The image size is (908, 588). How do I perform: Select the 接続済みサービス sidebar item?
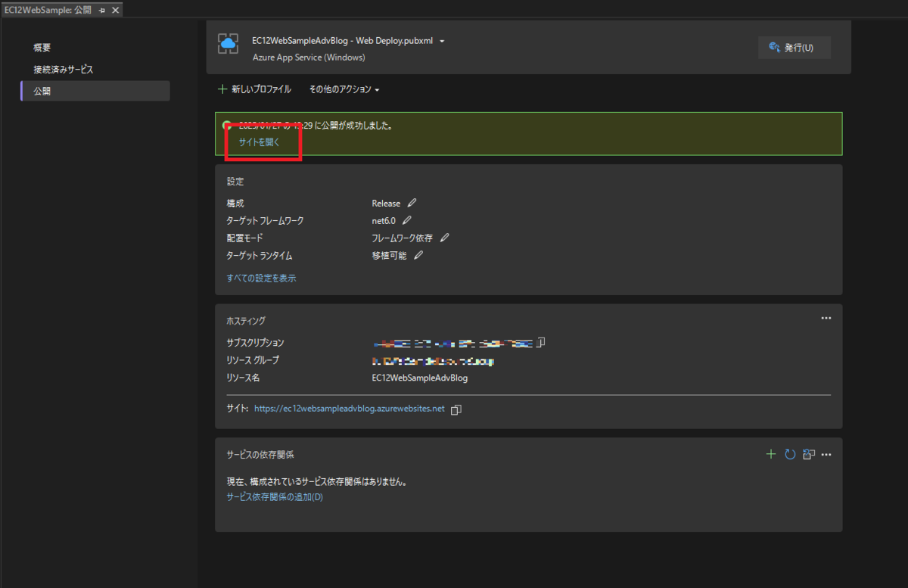[x=64, y=70]
